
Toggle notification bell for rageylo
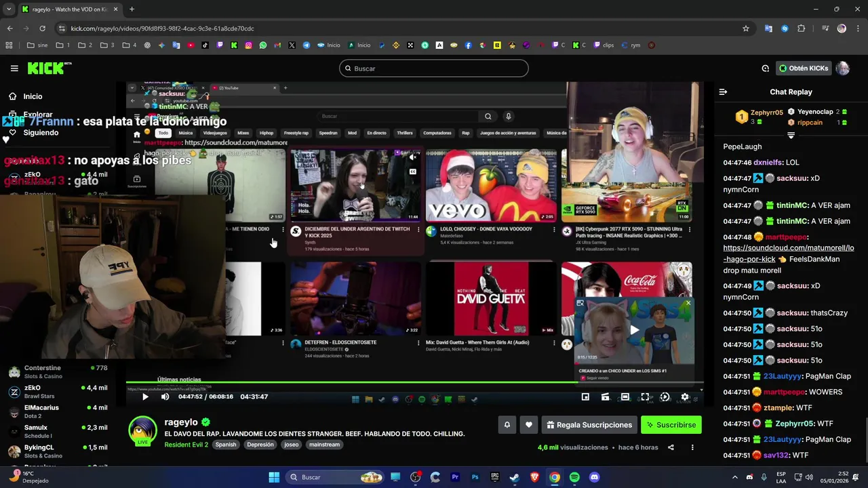click(507, 425)
